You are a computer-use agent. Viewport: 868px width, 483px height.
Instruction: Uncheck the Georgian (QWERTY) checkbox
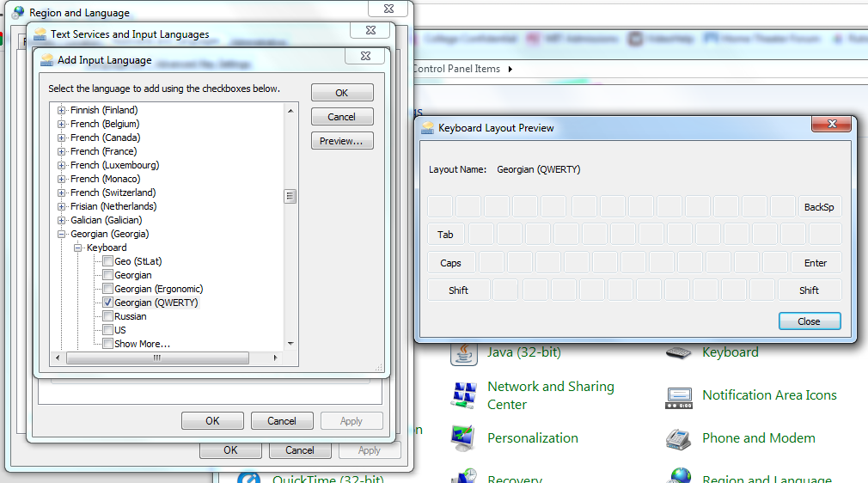(x=108, y=303)
